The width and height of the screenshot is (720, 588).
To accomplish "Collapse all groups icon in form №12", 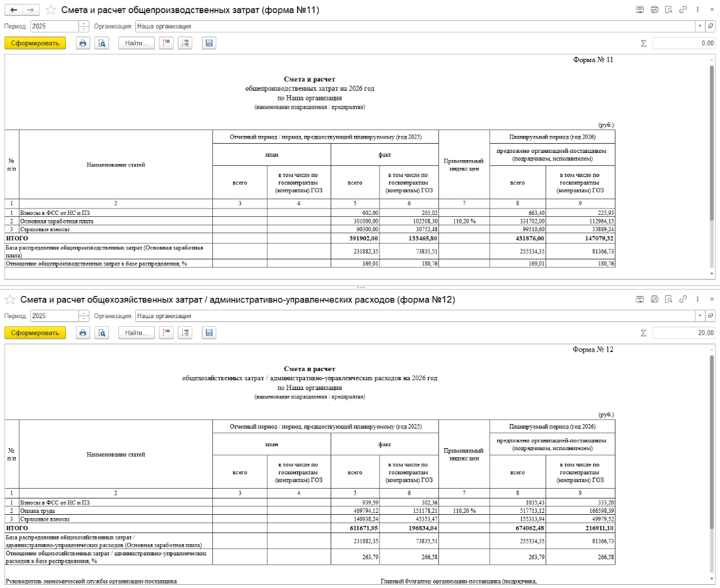I will coord(166,333).
